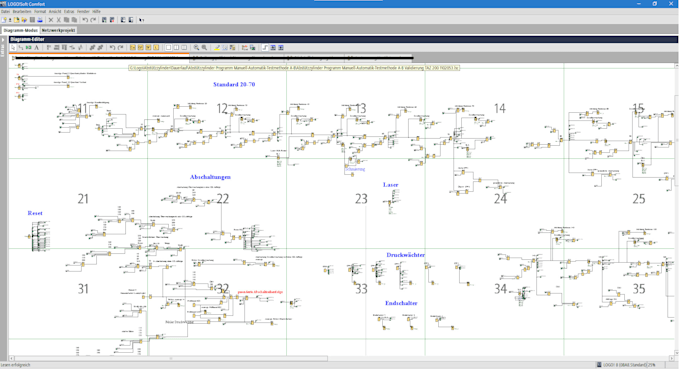This screenshot has height=370, width=680.
Task: Click the Zoom In magnifier icon
Action: tap(196, 48)
